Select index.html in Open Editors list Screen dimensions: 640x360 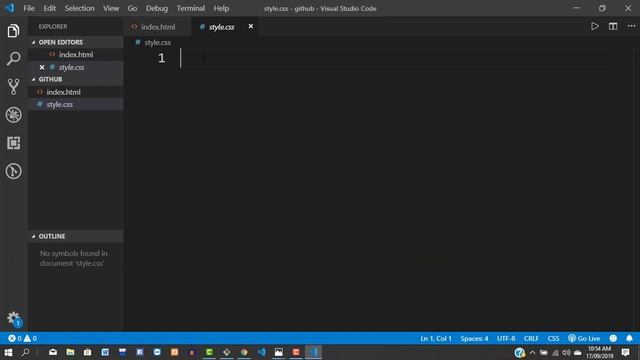coord(76,55)
